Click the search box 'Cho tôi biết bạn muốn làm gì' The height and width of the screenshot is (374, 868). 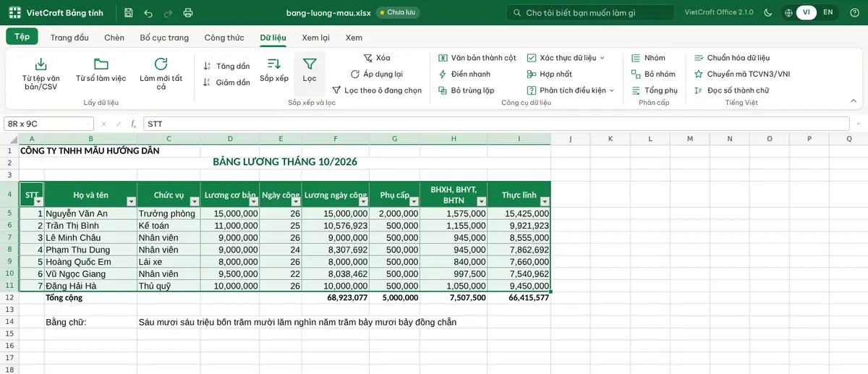pyautogui.click(x=590, y=13)
